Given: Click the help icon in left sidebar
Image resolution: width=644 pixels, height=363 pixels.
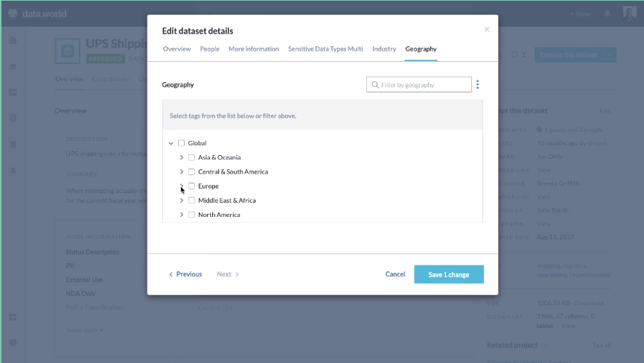Looking at the screenshot, I should (13, 342).
